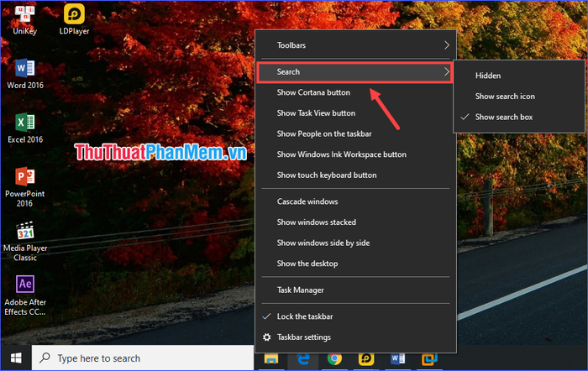Choose Show windows side by side

click(x=355, y=243)
